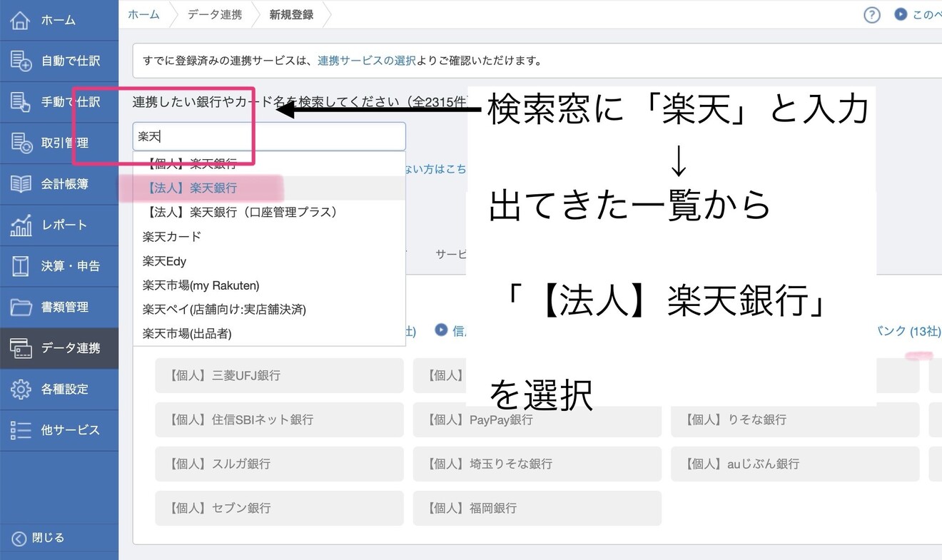Click the transaction management (取引管理) icon

pos(21,143)
